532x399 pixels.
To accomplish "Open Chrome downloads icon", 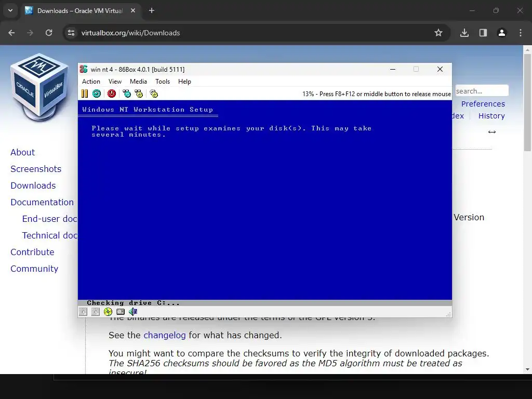I will point(464,33).
